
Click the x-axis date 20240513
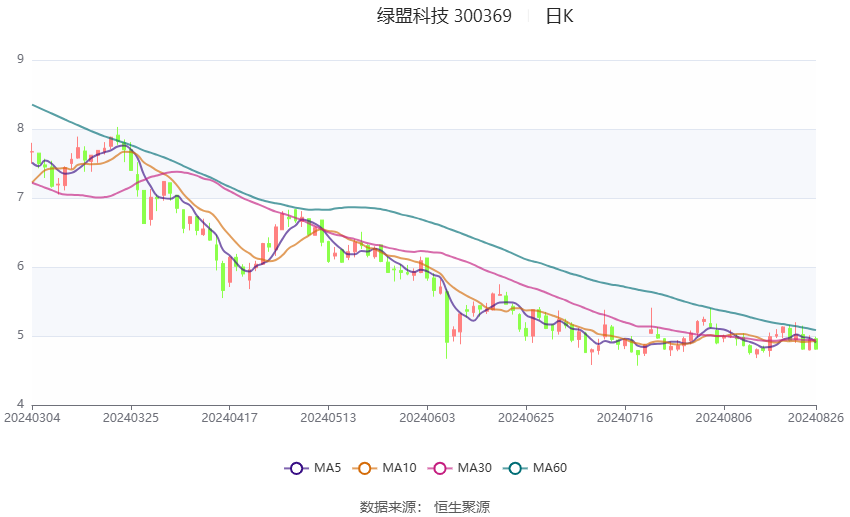[329, 418]
